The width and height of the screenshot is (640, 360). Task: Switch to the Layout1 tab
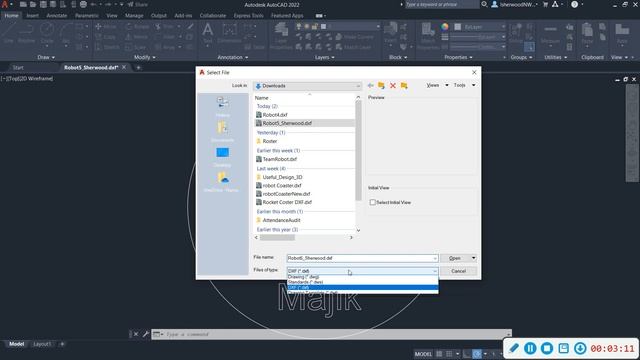[x=42, y=344]
